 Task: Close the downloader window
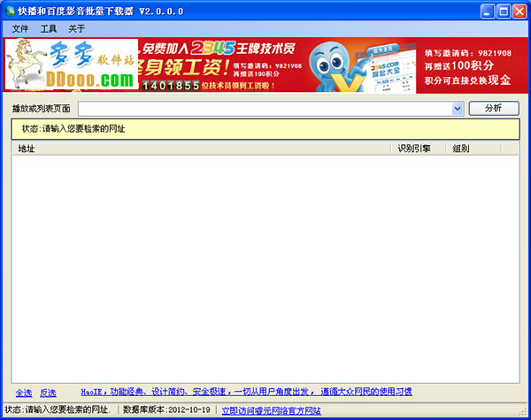click(x=519, y=11)
